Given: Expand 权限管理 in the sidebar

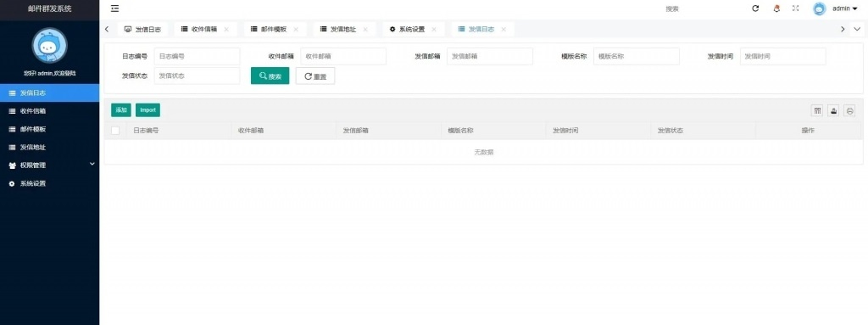Looking at the screenshot, I should 50,165.
